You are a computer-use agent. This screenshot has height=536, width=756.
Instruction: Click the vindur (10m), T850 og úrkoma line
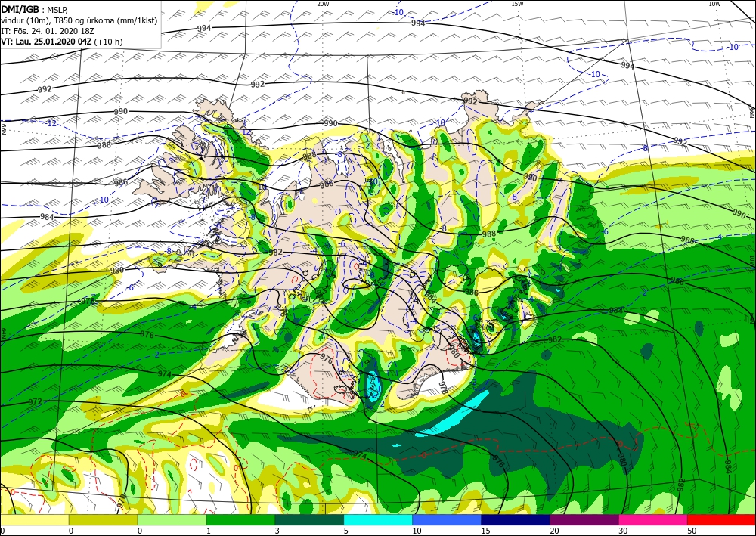point(79,20)
